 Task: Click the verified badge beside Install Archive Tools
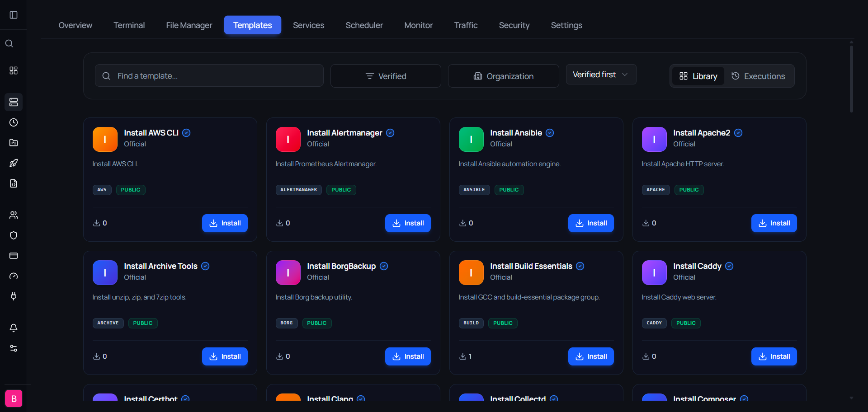205,266
